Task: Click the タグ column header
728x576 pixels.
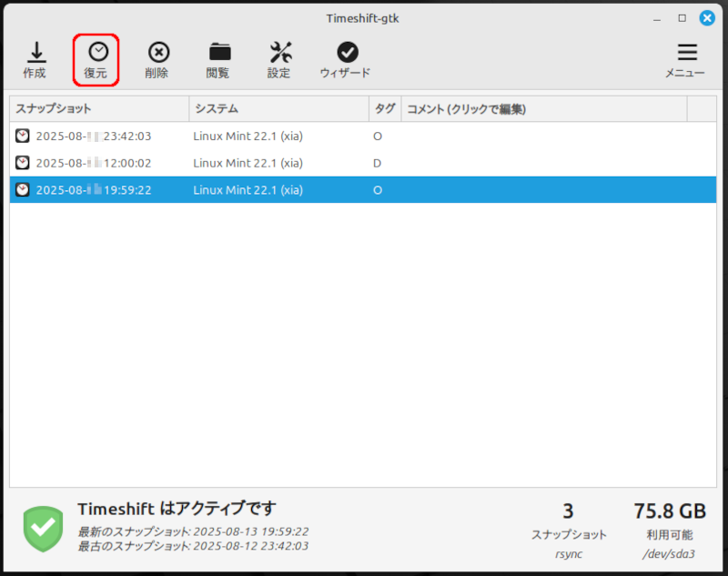Action: [x=384, y=109]
